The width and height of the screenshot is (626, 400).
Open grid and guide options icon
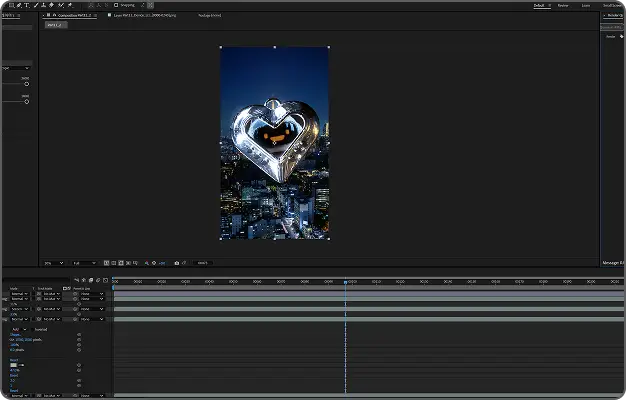tap(135, 263)
